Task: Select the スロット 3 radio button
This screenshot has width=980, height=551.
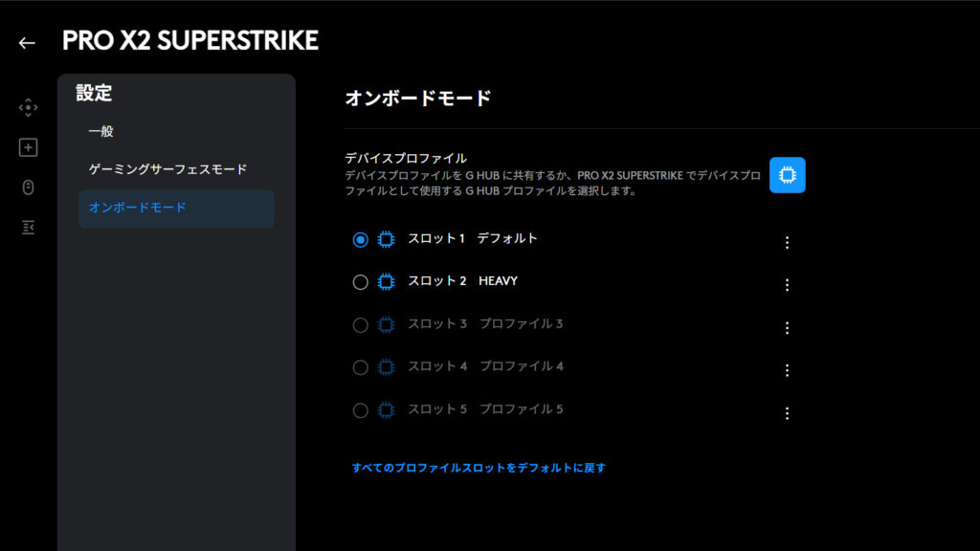Action: click(x=360, y=325)
